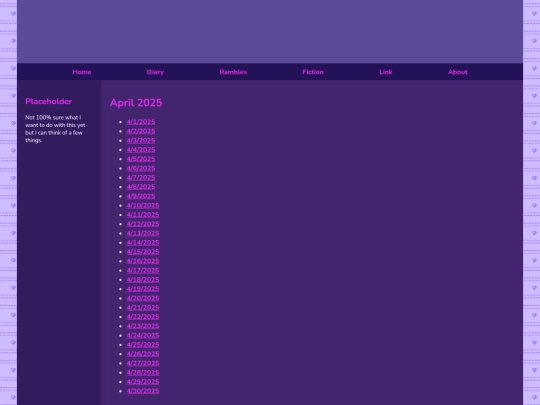Screen dimensions: 540x405
Task: Open the 4/16/2025 diary entry
Action: click(x=143, y=261)
